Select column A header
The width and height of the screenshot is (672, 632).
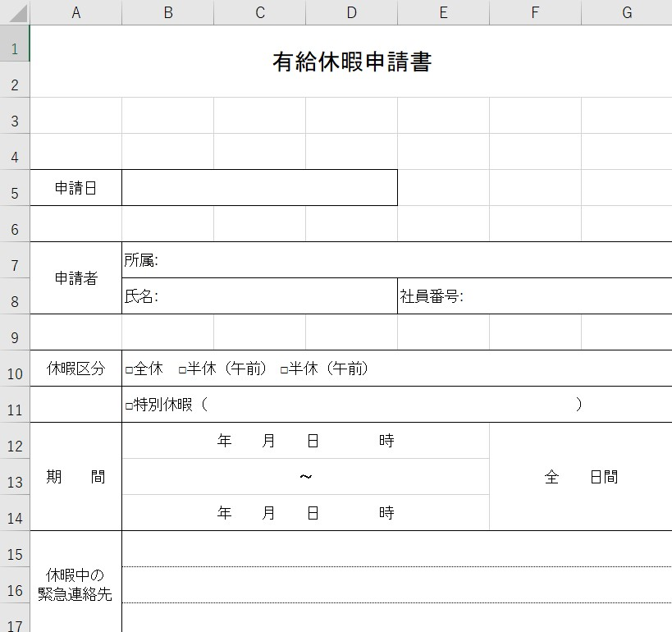(x=75, y=12)
